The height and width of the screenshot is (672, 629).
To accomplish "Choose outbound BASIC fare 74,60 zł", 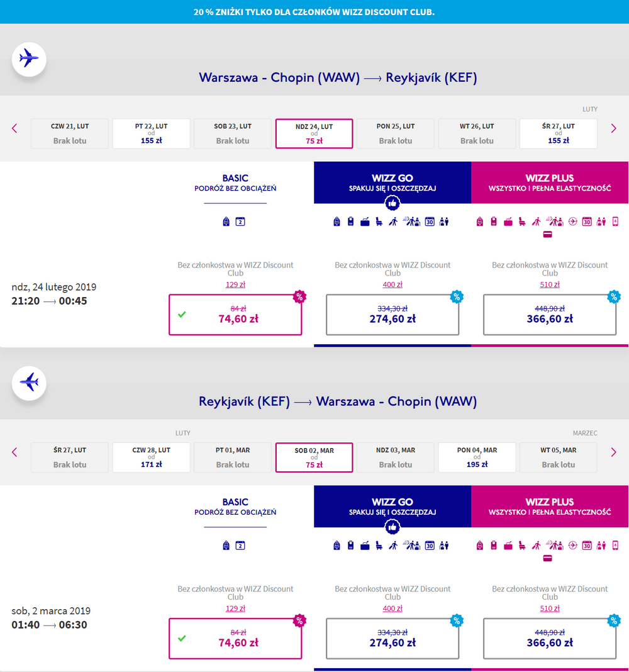I will 235,315.
